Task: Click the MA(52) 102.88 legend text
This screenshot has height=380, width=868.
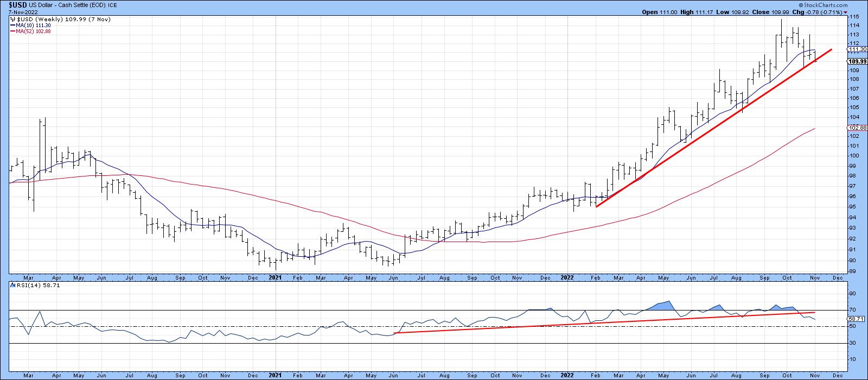Action: click(32, 31)
